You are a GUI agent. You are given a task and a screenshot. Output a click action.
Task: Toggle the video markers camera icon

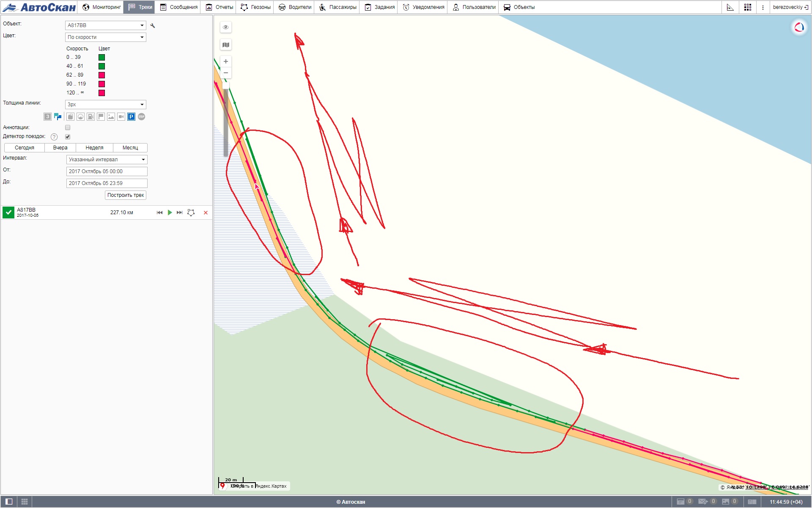pos(121,117)
